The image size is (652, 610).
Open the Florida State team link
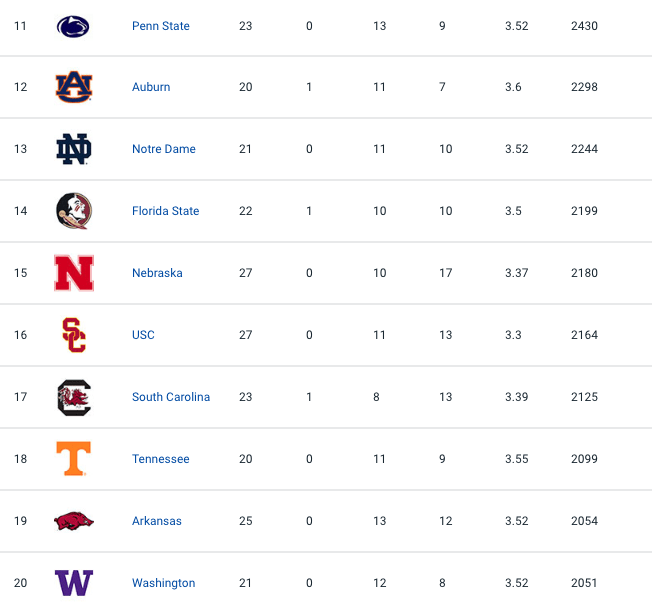pos(165,211)
